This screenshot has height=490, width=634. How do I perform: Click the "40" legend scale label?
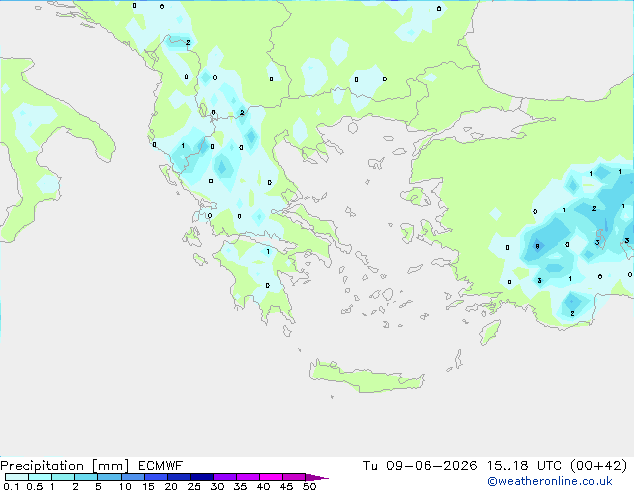[x=264, y=486]
